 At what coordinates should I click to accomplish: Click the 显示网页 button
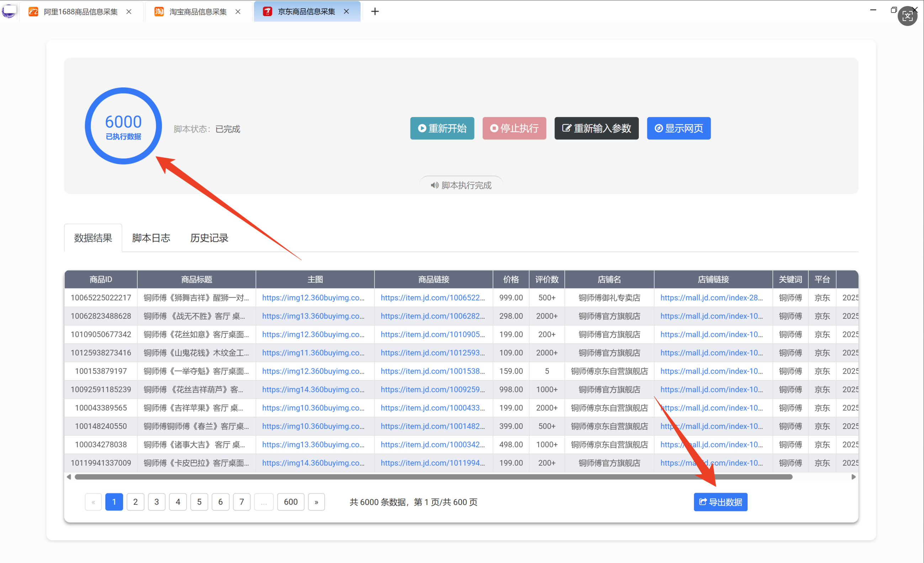point(679,128)
